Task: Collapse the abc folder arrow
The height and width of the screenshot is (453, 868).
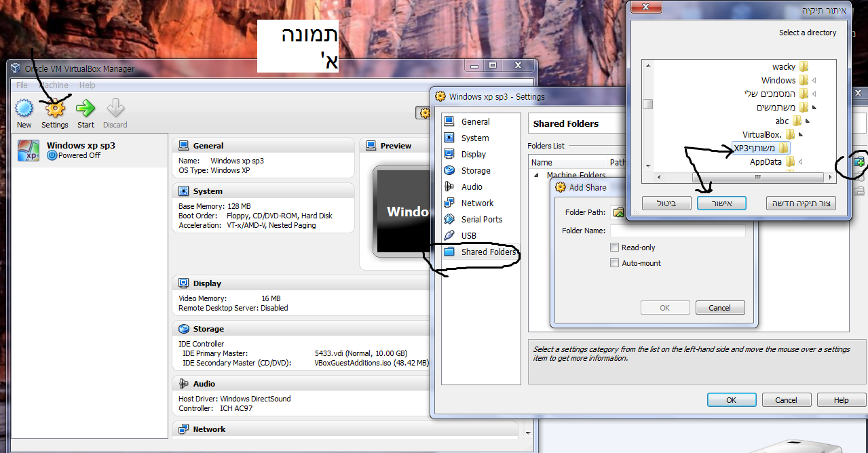Action: coord(807,121)
